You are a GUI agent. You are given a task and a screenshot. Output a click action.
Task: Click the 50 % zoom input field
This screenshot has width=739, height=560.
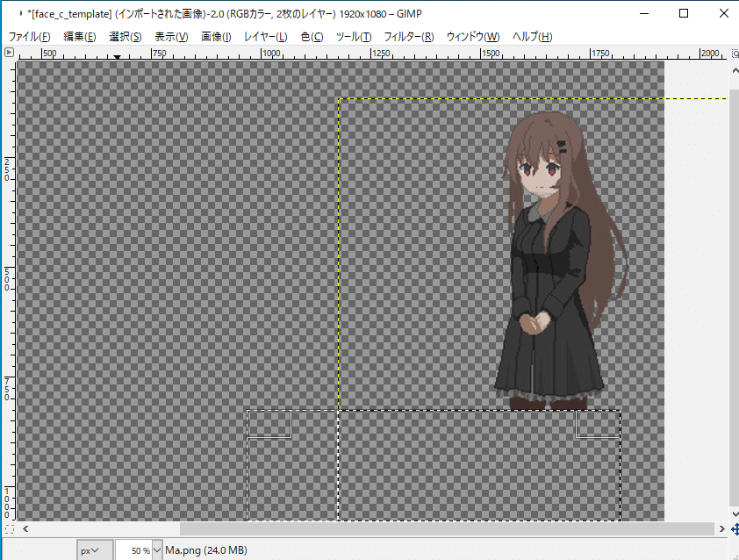click(134, 550)
